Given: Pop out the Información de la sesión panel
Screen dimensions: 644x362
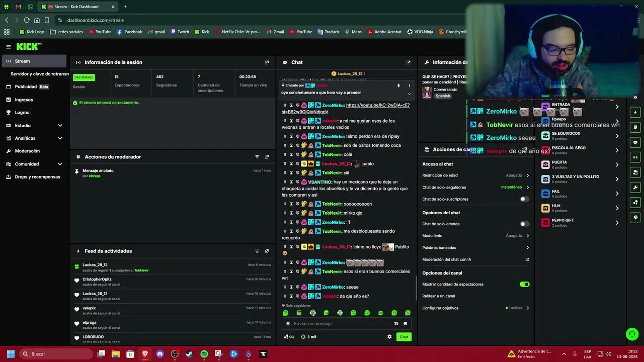Looking at the screenshot, I should 267,62.
